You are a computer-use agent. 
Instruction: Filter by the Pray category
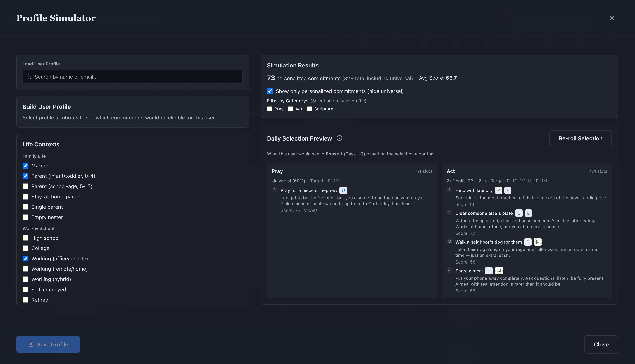tap(269, 109)
